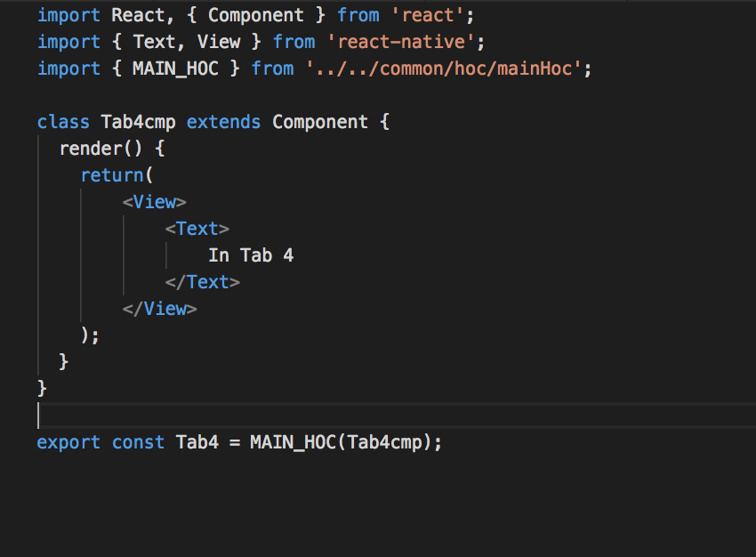Click closing </Text> tag
This screenshot has height=557, width=756.
click(x=203, y=282)
